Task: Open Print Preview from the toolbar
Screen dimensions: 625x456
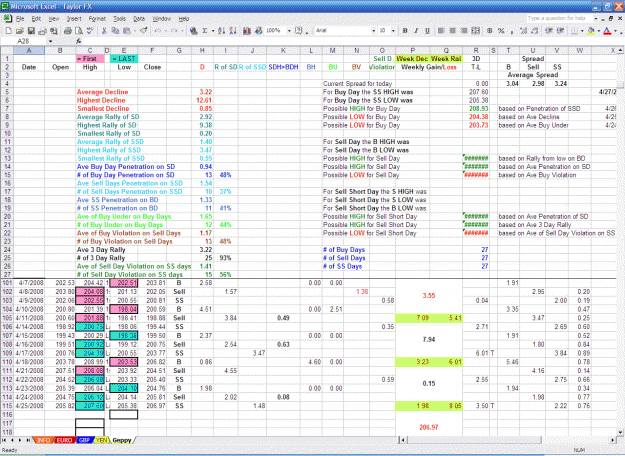Action: 79,31
